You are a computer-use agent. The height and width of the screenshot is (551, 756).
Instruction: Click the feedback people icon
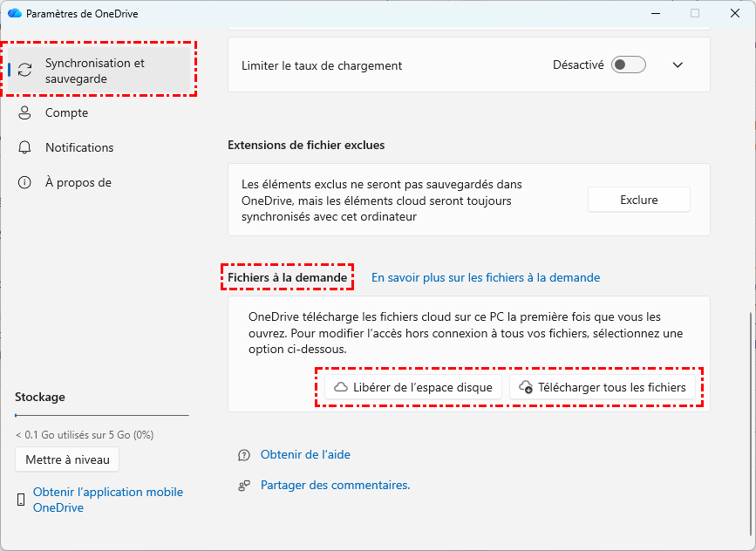tap(244, 486)
